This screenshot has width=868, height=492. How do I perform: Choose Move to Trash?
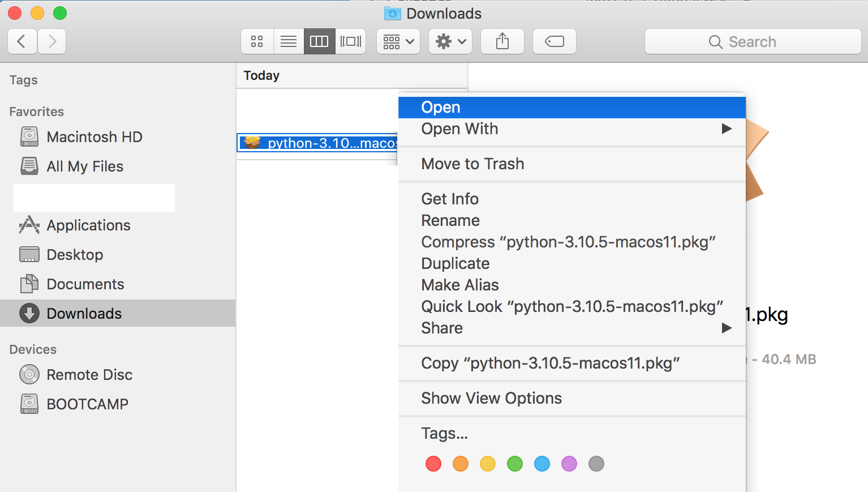click(572, 164)
